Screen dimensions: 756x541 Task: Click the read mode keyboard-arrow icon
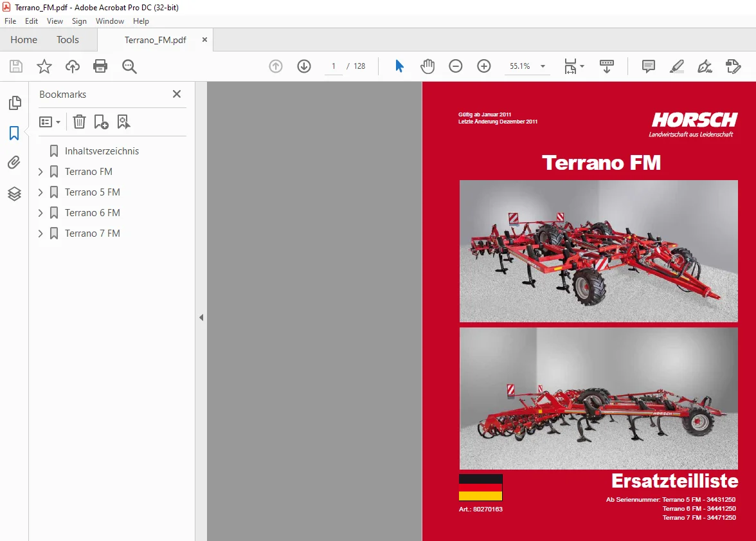coord(607,66)
